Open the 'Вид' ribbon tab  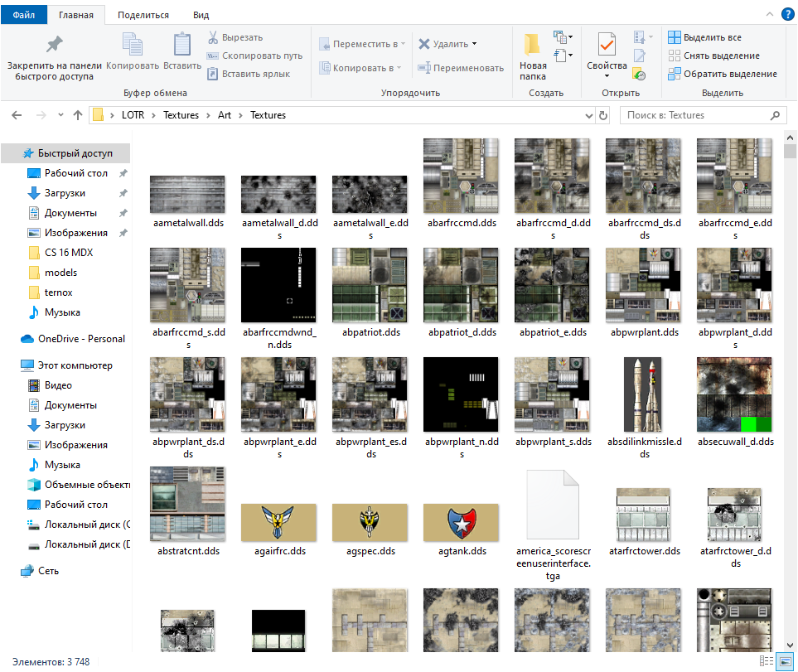[201, 15]
